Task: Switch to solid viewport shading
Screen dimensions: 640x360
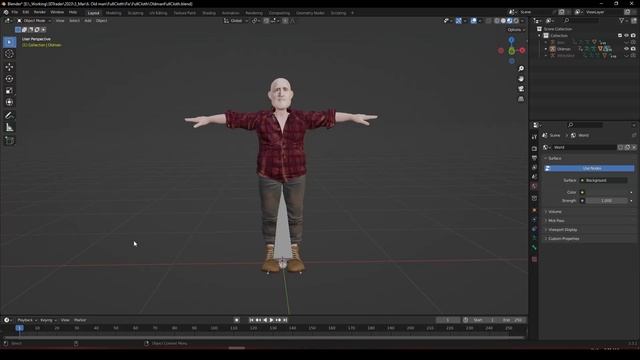Action: point(503,20)
